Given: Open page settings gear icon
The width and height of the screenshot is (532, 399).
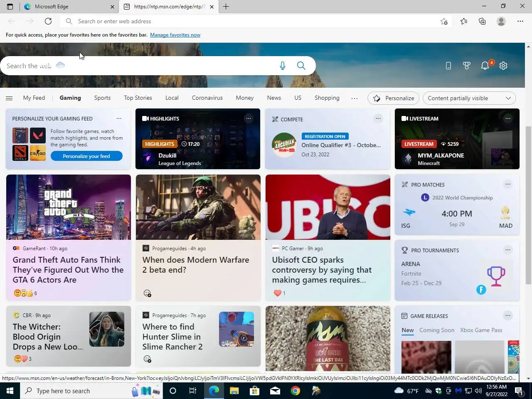Looking at the screenshot, I should pos(503,66).
